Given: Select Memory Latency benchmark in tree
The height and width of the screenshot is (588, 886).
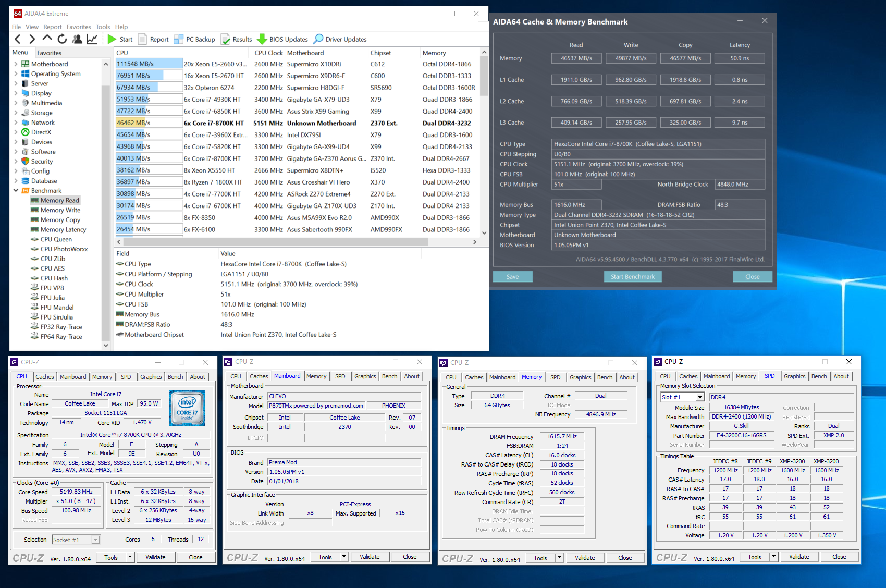Looking at the screenshot, I should [x=63, y=229].
